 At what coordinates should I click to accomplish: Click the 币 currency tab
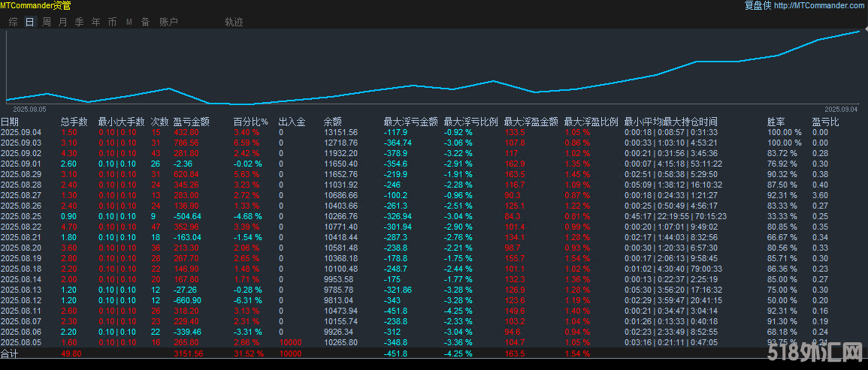[x=112, y=23]
